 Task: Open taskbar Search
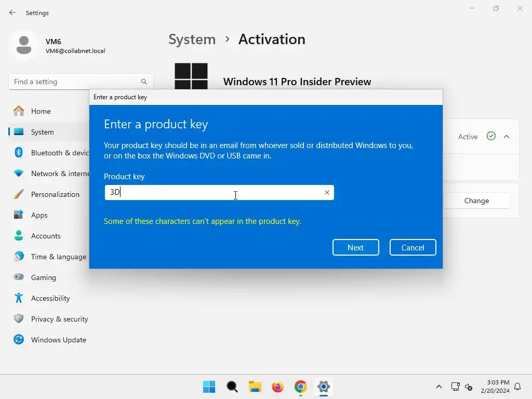click(x=232, y=387)
